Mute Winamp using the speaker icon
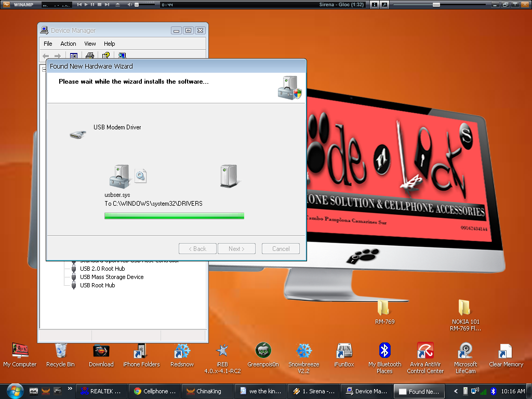 pyautogui.click(x=130, y=4)
